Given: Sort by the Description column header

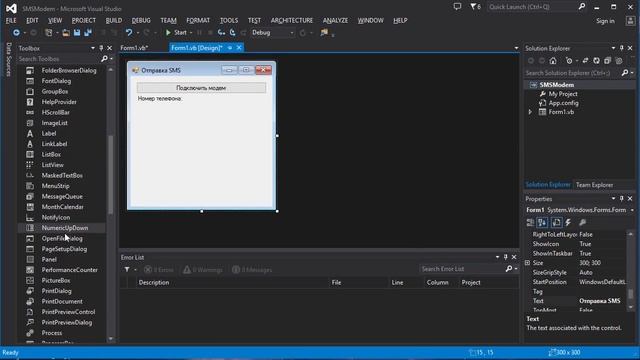Looking at the screenshot, I should coord(233,282).
